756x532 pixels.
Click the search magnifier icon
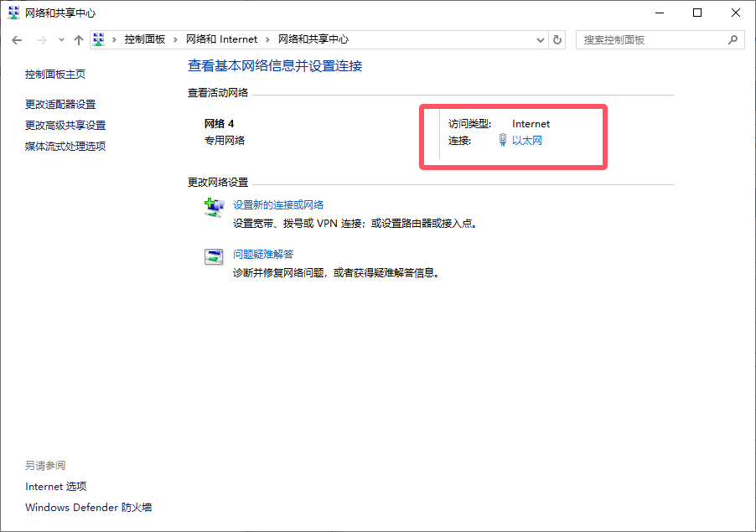click(733, 39)
